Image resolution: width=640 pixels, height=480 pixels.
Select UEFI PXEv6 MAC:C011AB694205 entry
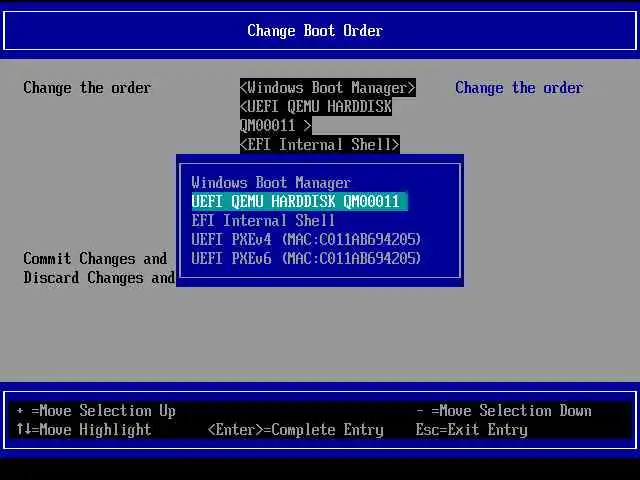coord(306,258)
